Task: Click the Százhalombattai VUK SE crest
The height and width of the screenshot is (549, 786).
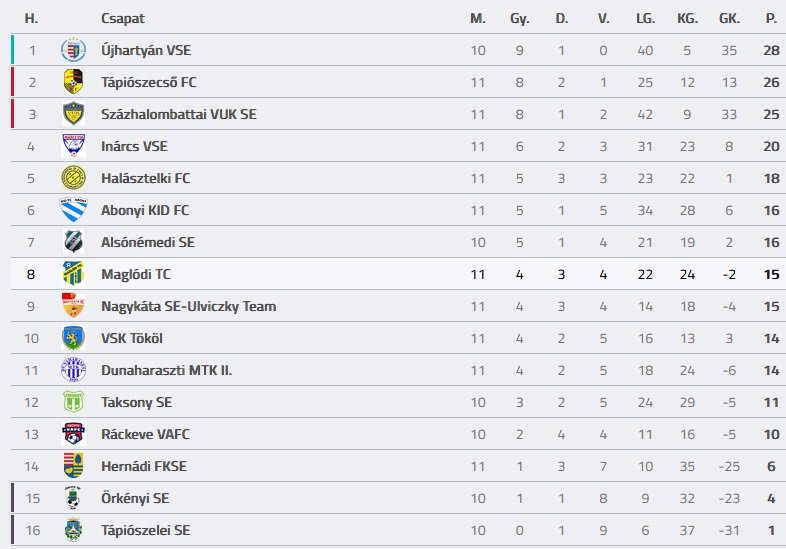Action: (x=73, y=114)
